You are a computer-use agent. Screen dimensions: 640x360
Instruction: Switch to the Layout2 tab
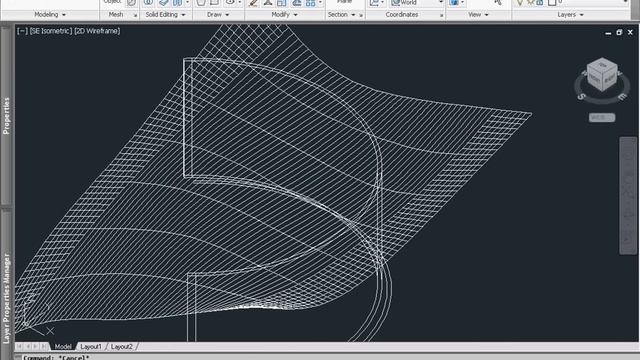coord(122,347)
